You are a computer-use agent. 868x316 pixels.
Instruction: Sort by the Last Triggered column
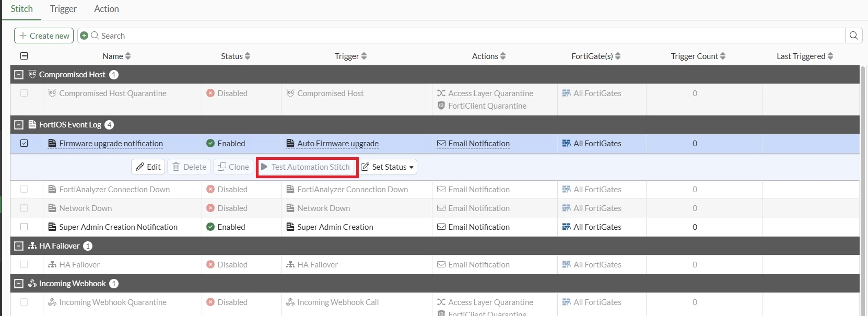click(x=805, y=56)
